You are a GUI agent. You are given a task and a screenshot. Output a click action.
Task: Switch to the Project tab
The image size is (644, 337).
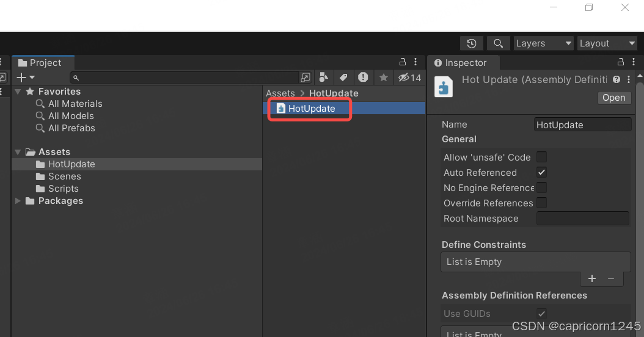point(40,63)
